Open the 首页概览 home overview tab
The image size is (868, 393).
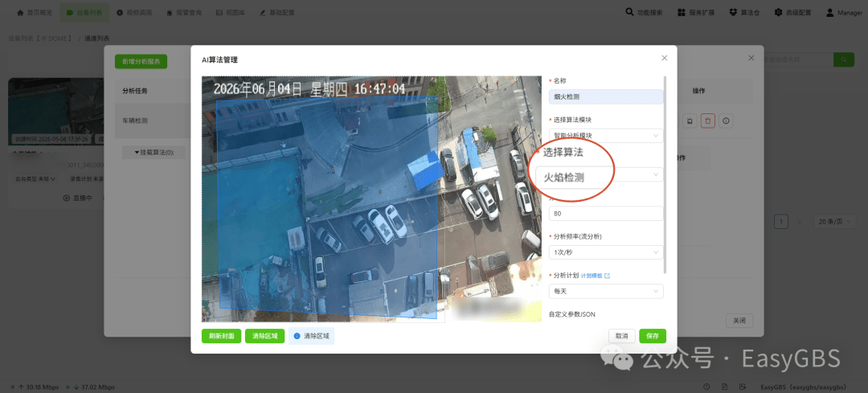point(35,12)
